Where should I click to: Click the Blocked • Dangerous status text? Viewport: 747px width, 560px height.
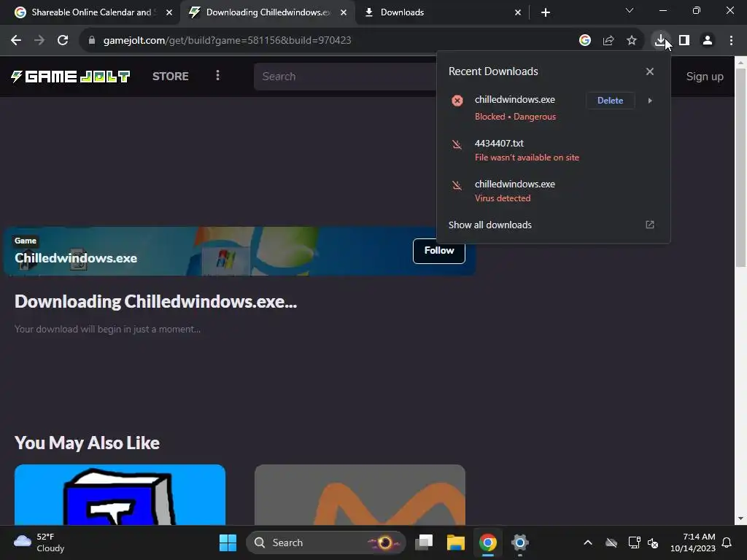(515, 117)
